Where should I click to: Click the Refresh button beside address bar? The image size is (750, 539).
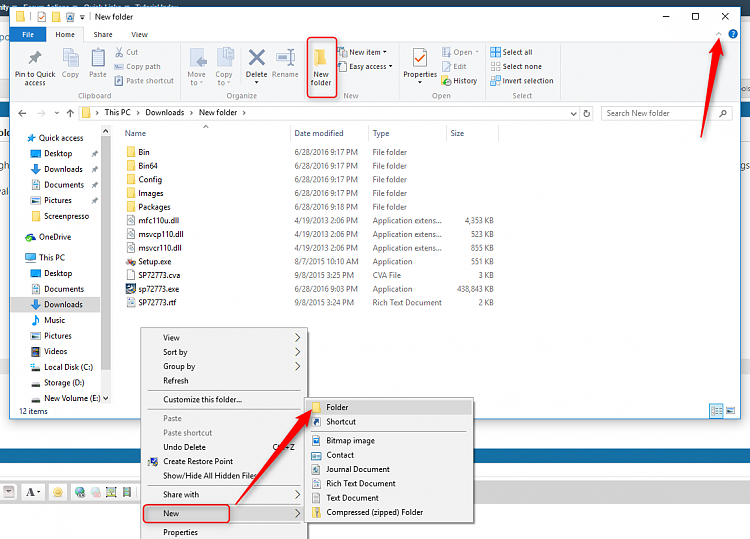click(x=586, y=113)
